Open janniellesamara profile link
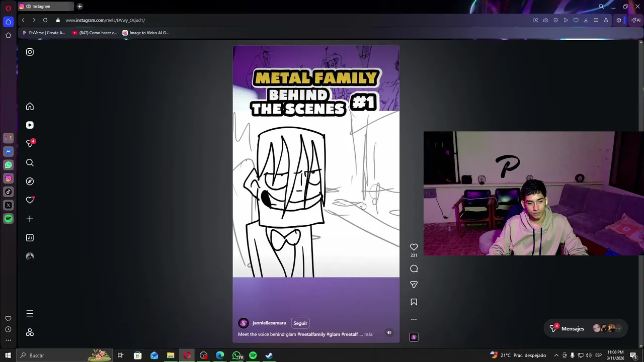 (x=269, y=323)
